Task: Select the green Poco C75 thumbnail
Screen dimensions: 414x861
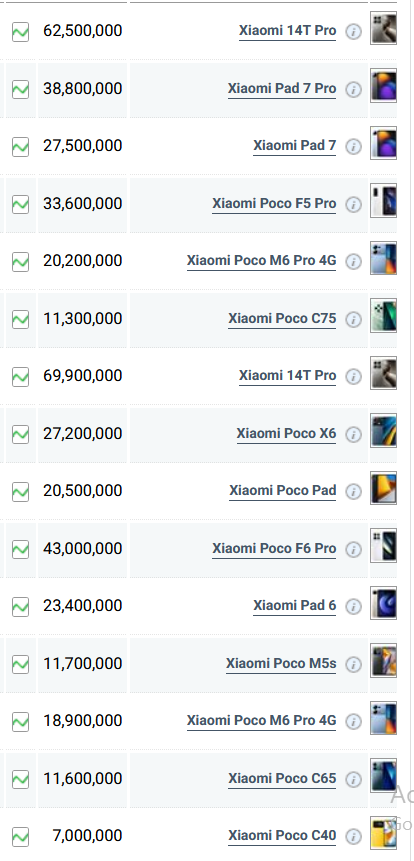Action: point(383,316)
